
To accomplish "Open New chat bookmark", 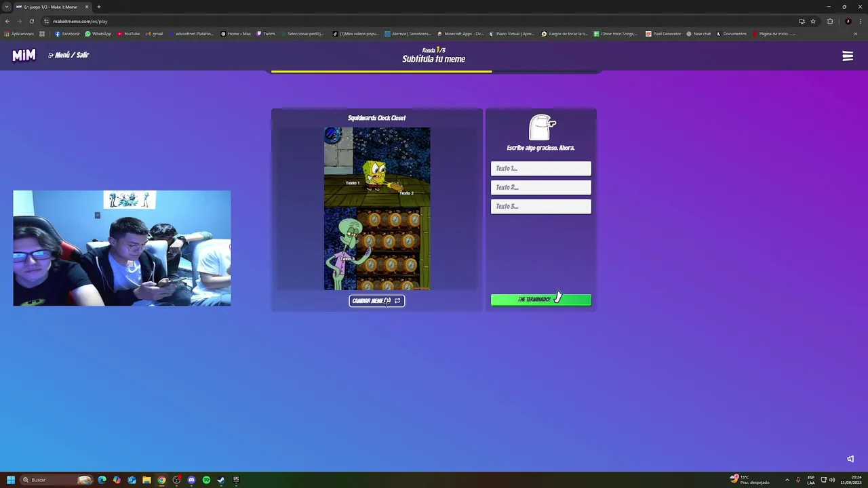I will [698, 34].
